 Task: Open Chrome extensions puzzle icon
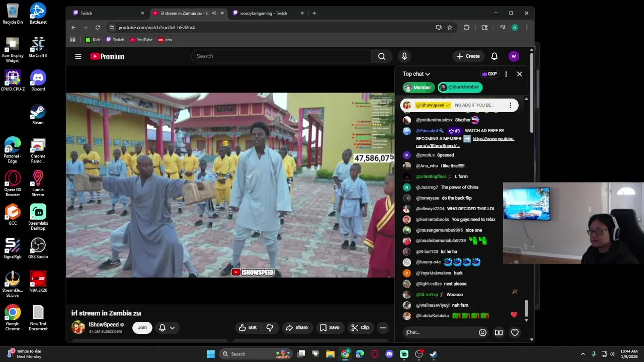(x=467, y=28)
